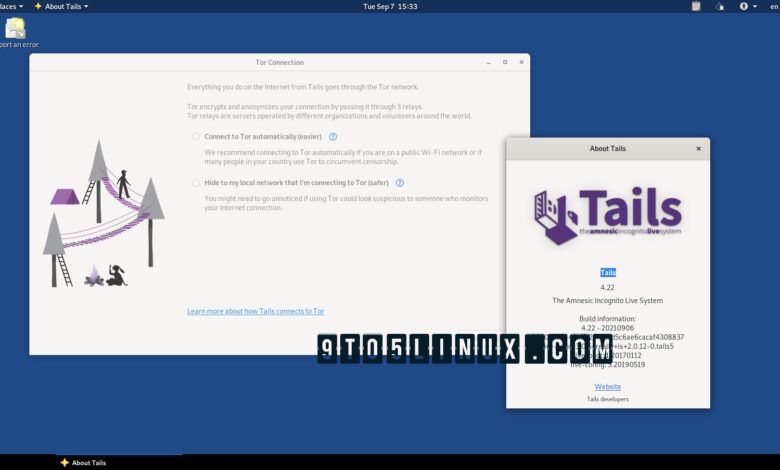
Task: Select Hide to my local network radio option
Action: tap(196, 183)
